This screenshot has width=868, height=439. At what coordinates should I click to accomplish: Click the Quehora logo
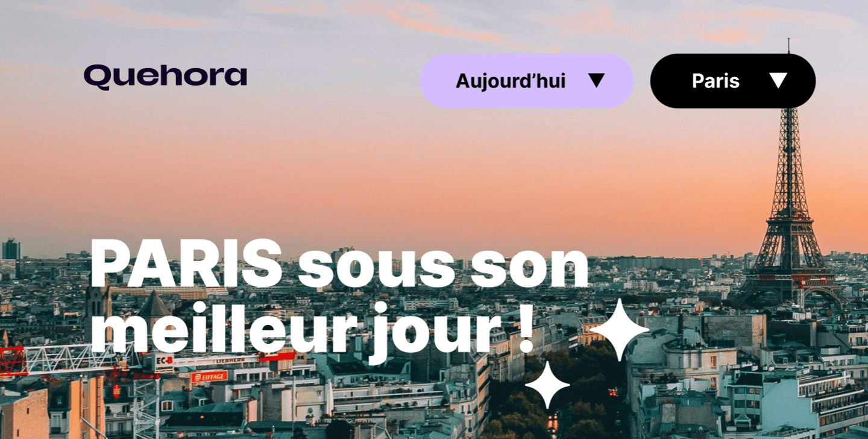(165, 77)
